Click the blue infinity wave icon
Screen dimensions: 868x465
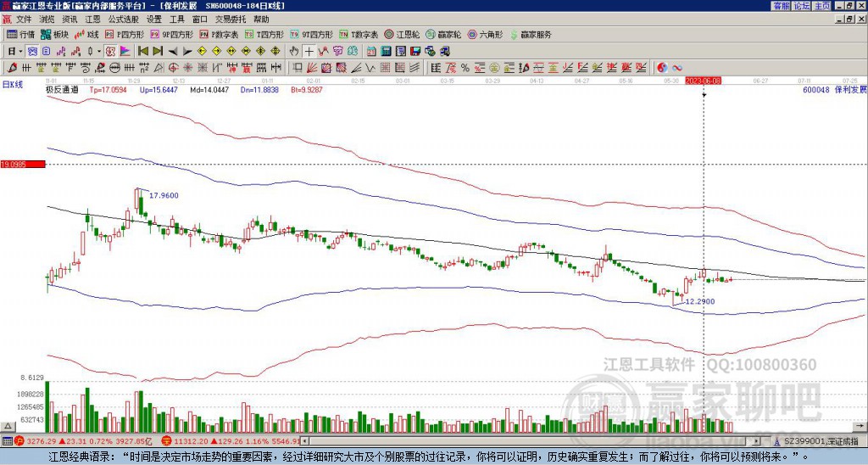tap(677, 68)
